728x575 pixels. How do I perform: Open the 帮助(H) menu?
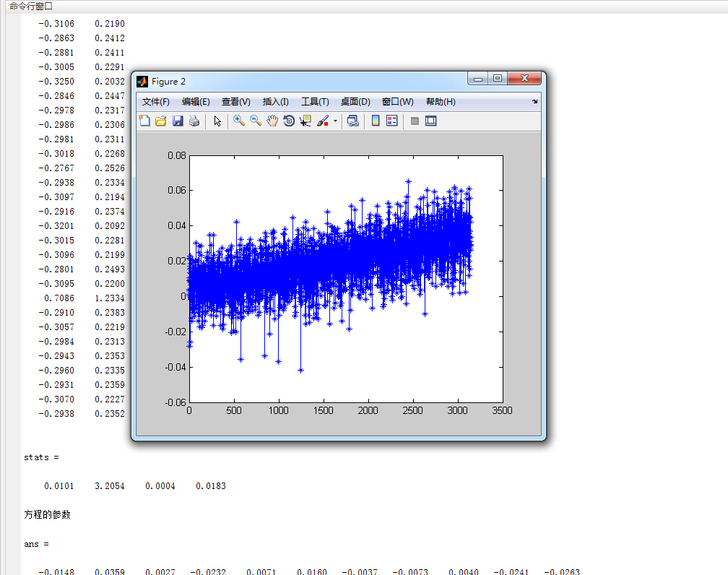[x=441, y=102]
